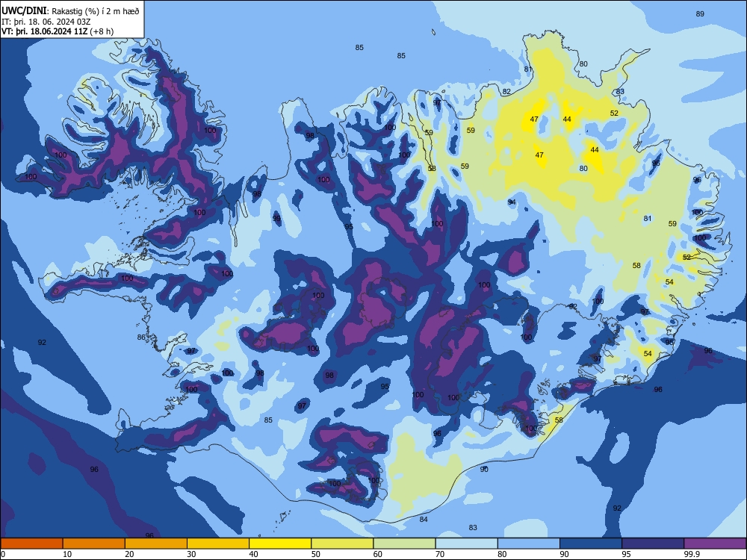Click the 'IT: þri. 18. 06. 2024 03Z' line

point(46,22)
